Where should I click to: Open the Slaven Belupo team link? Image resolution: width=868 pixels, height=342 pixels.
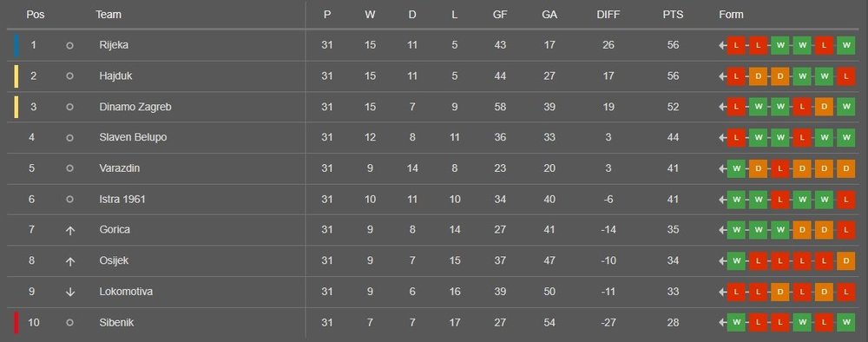coord(133,137)
